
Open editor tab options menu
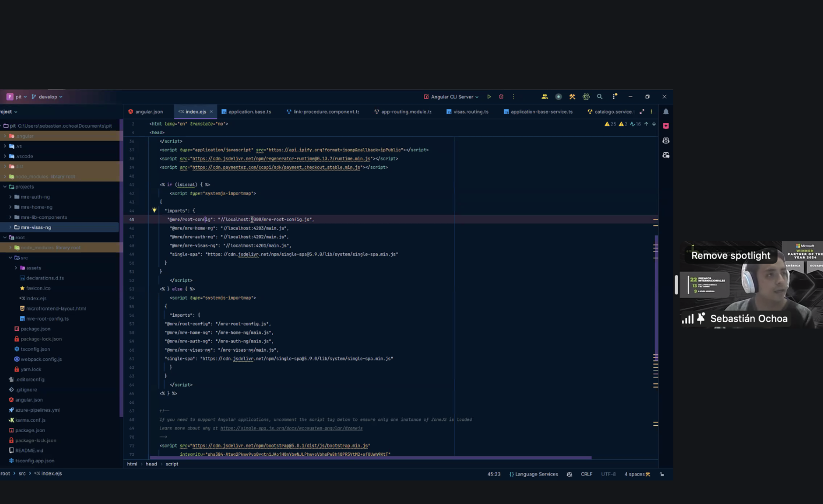(651, 112)
